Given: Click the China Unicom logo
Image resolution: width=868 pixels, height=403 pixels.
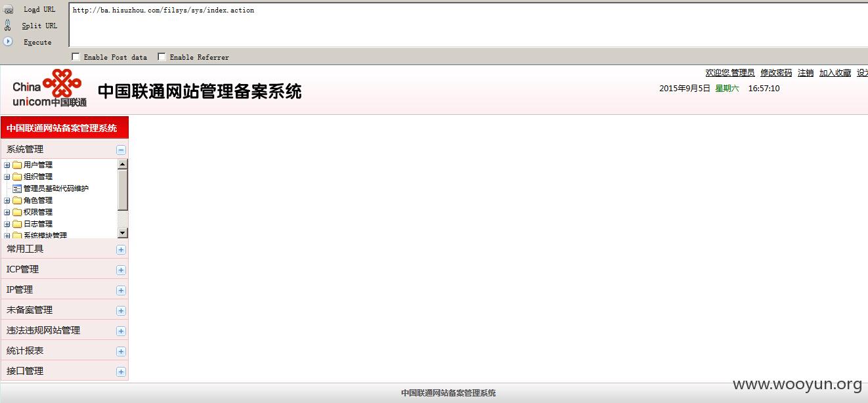Looking at the screenshot, I should pyautogui.click(x=50, y=89).
